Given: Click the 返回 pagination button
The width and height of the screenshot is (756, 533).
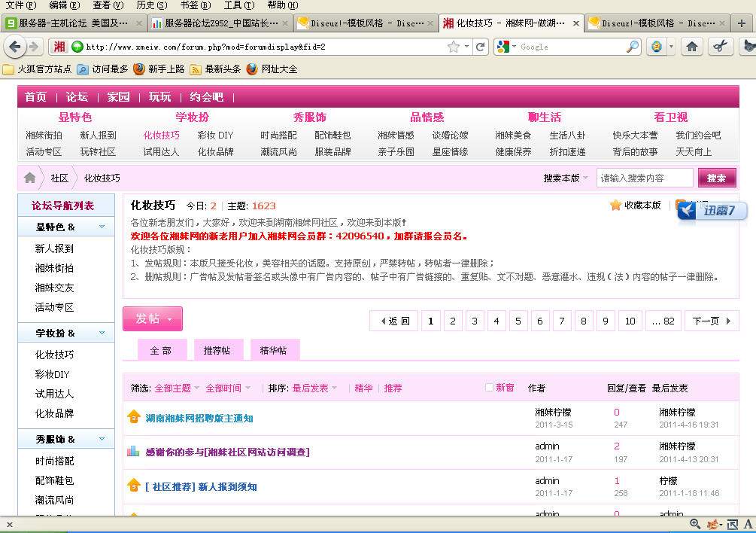Looking at the screenshot, I should click(x=395, y=321).
